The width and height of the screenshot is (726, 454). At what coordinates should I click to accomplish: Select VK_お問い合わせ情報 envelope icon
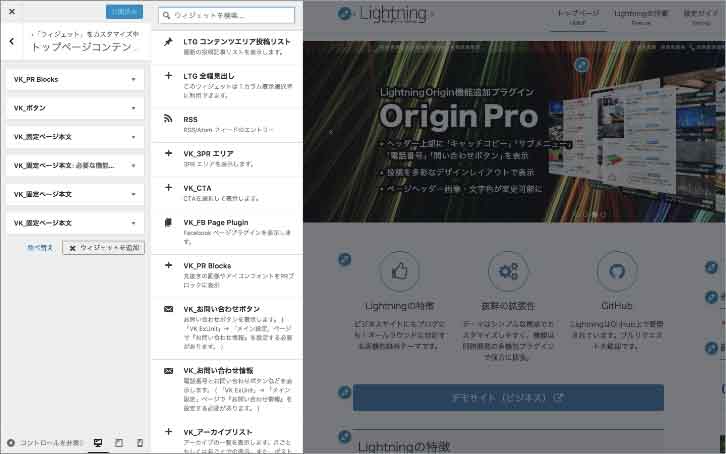pyautogui.click(x=169, y=371)
